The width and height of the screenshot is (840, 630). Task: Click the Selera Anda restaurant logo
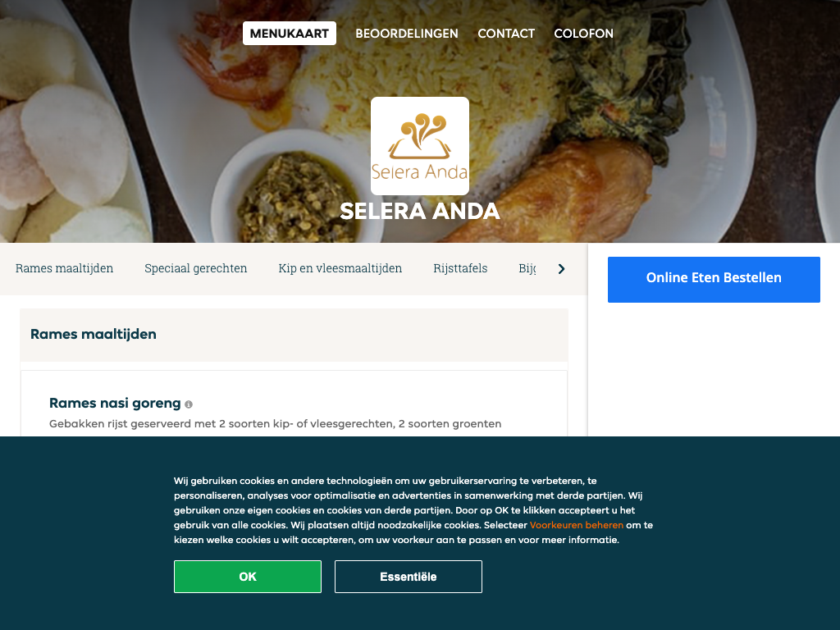419,146
